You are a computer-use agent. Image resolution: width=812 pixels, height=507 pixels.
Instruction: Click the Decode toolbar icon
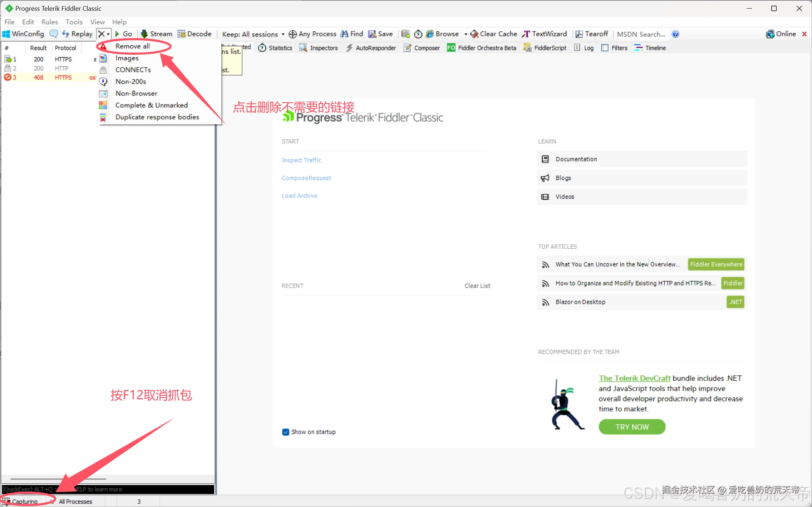195,34
